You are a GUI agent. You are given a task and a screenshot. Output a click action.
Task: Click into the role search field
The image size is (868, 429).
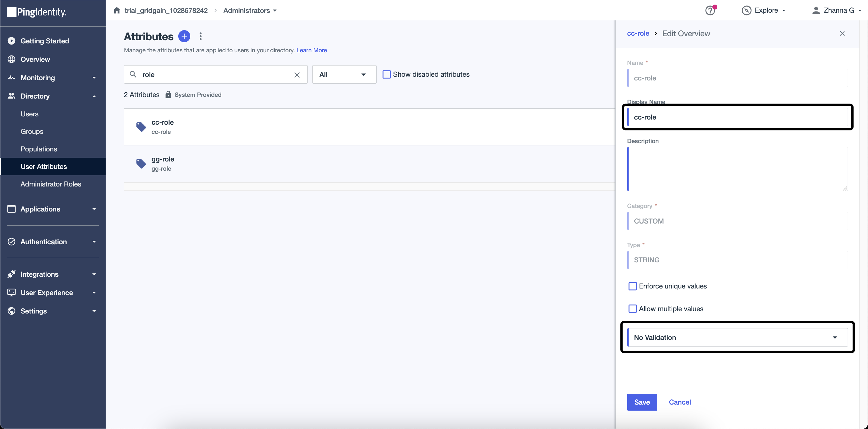pos(216,74)
